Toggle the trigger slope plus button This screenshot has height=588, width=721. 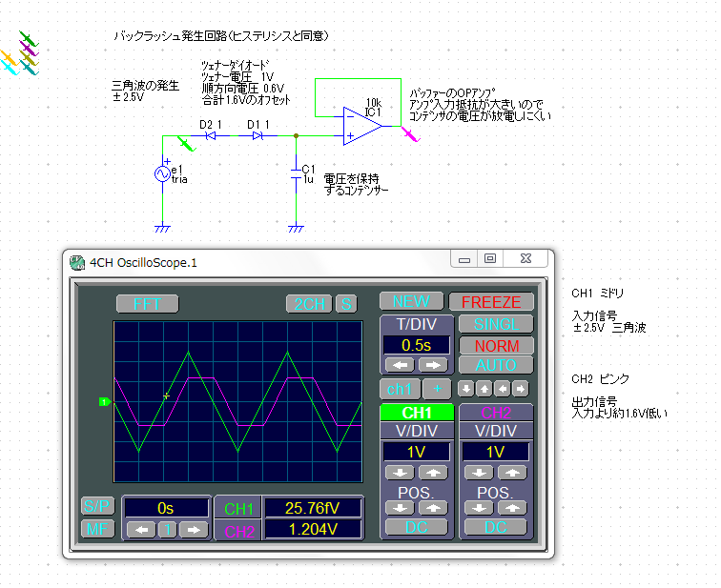click(437, 389)
